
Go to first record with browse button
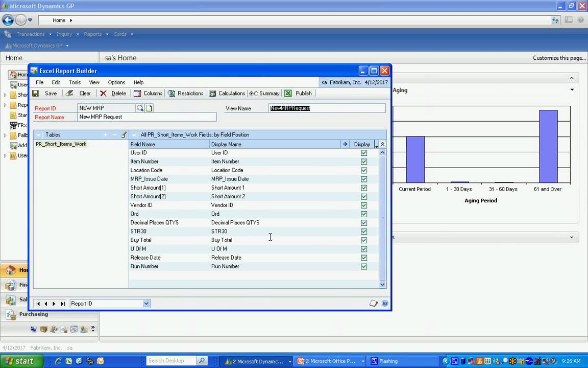tap(37, 304)
